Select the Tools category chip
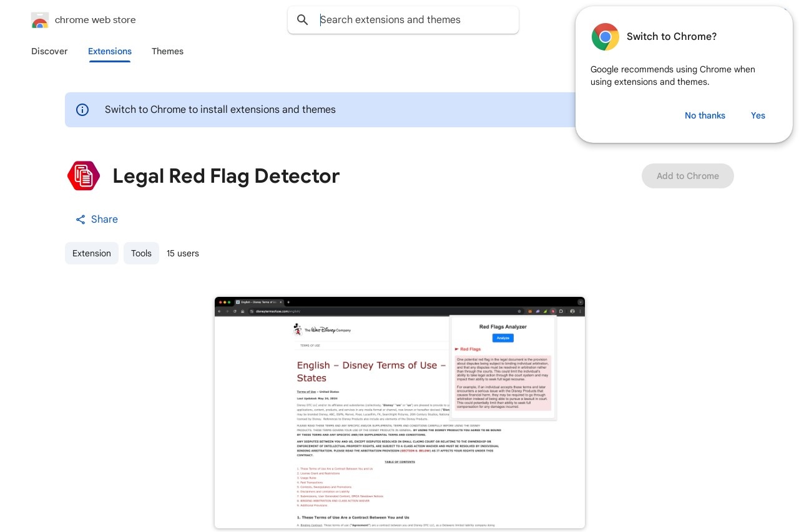The height and width of the screenshot is (532, 799). [x=141, y=253]
